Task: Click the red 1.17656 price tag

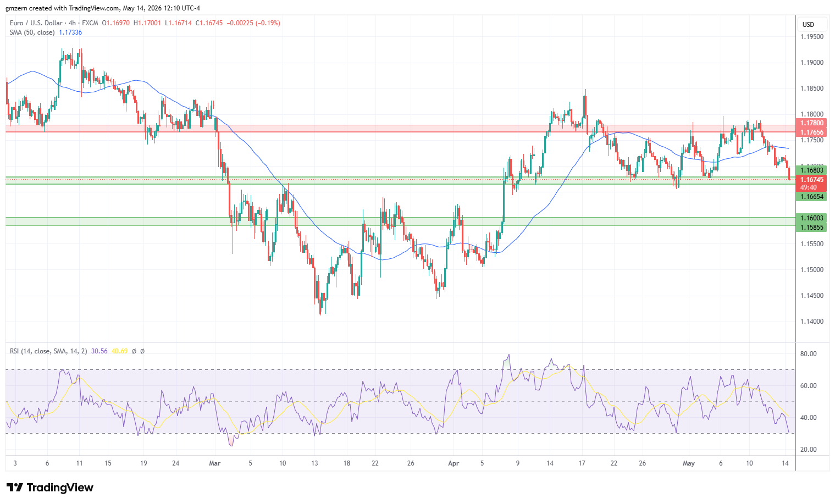Action: tap(811, 132)
